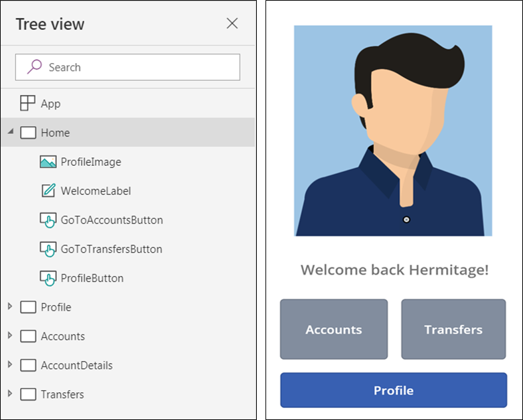Click the App grid icon
This screenshot has height=420, width=523.
point(28,103)
